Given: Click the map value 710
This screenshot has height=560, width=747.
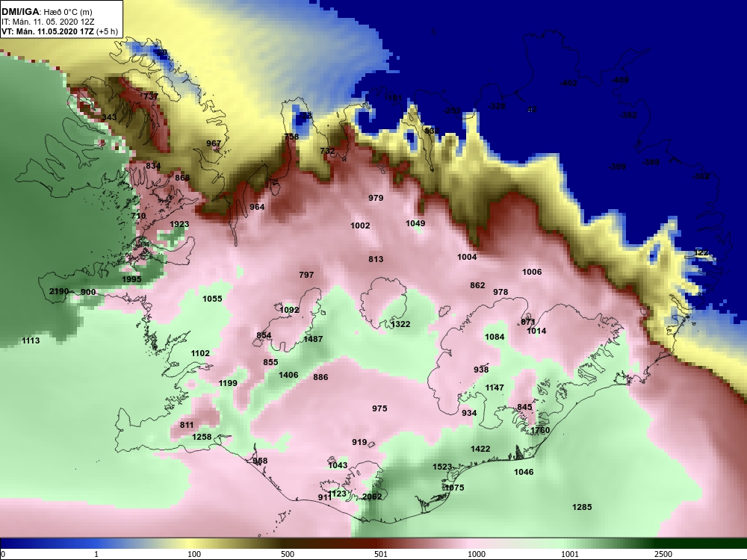Looking at the screenshot, I should 138,216.
